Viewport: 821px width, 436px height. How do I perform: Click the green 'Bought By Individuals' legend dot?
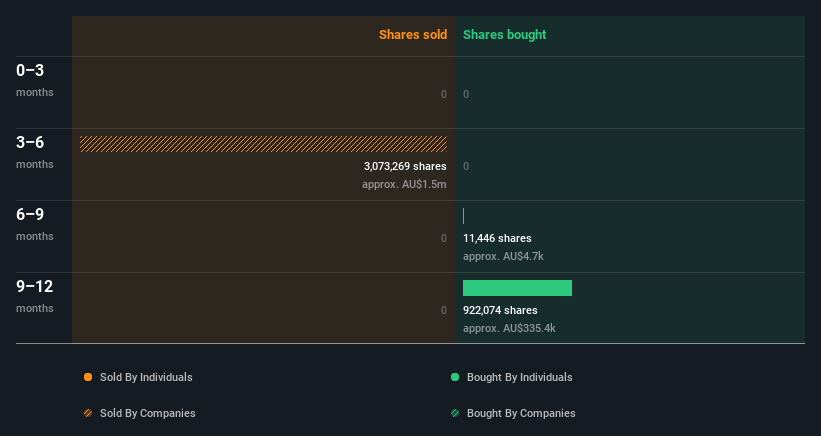tap(455, 377)
